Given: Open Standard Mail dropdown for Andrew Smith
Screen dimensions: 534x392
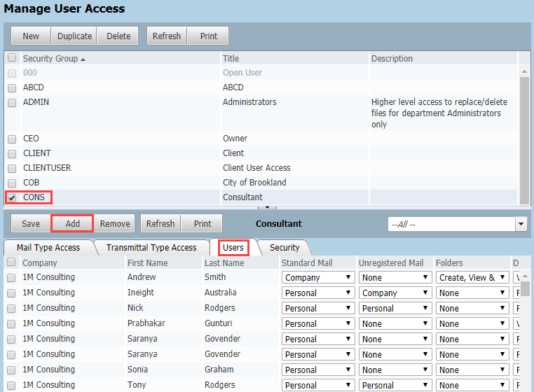Looking at the screenshot, I should click(x=317, y=278).
